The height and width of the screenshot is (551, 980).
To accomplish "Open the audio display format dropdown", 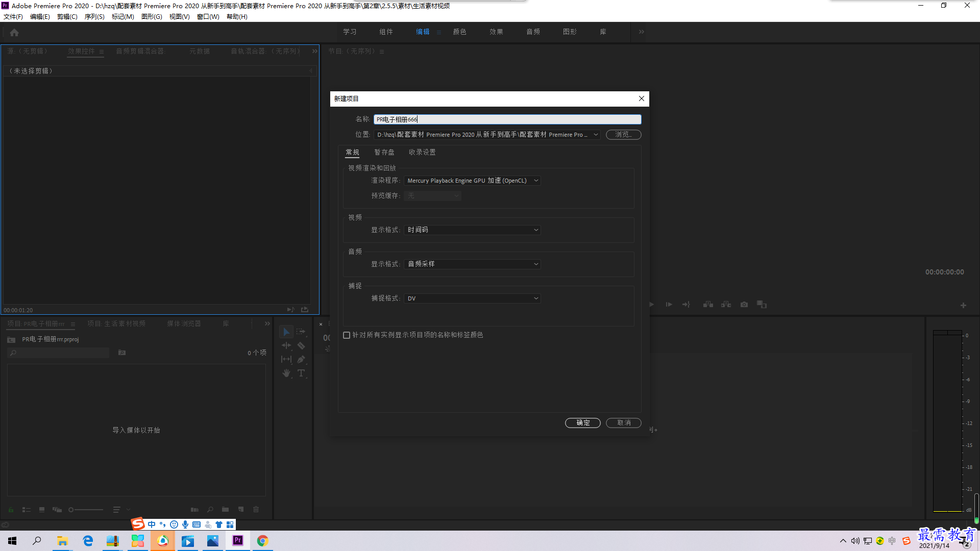I will pos(472,264).
